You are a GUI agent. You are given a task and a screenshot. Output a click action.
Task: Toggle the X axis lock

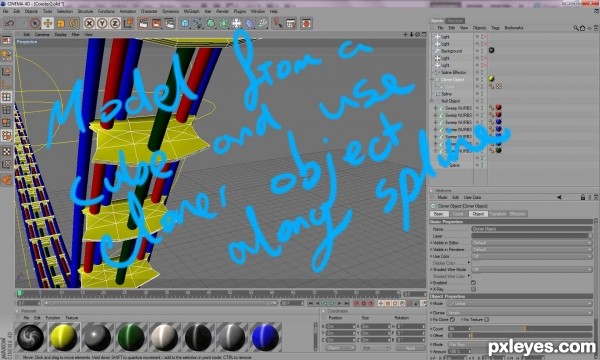(x=89, y=24)
